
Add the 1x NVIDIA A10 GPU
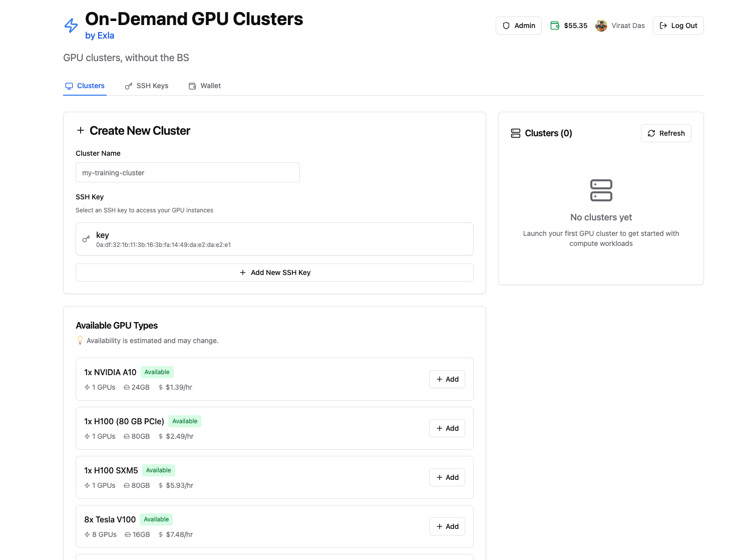click(447, 379)
